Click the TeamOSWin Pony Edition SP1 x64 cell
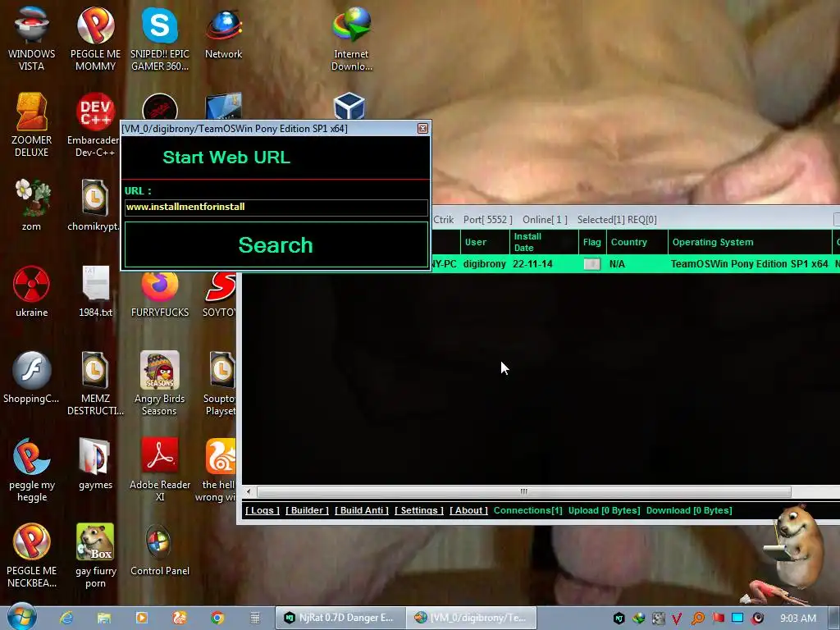This screenshot has height=630, width=840. [750, 264]
